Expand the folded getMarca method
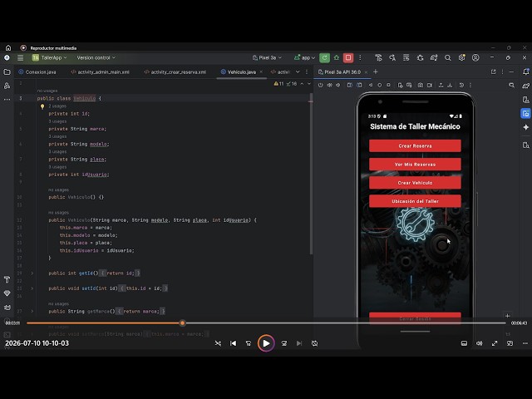 [x=32, y=311]
